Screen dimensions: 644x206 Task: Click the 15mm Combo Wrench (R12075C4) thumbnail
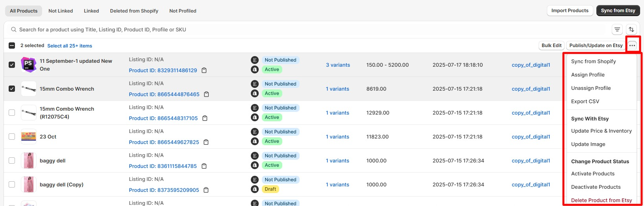click(29, 113)
